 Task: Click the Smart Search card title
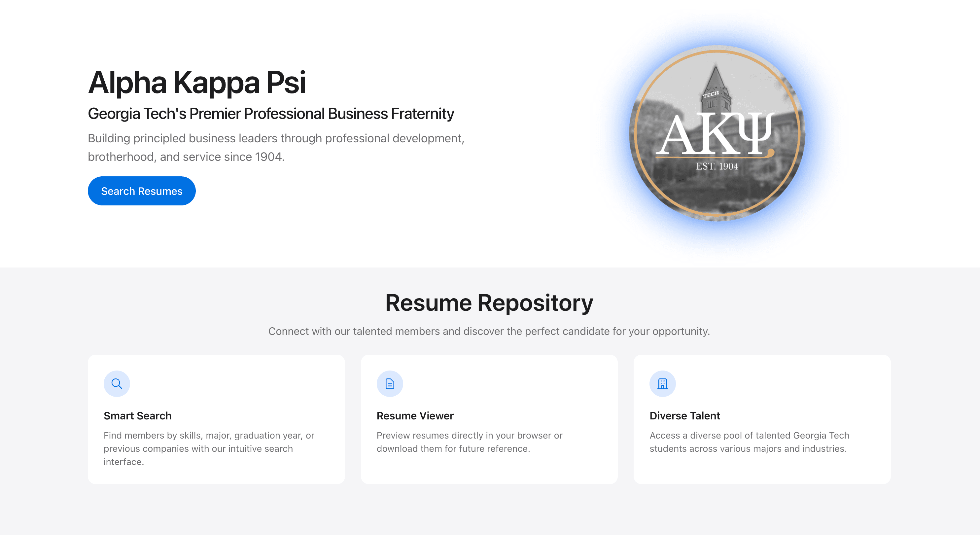click(x=137, y=415)
